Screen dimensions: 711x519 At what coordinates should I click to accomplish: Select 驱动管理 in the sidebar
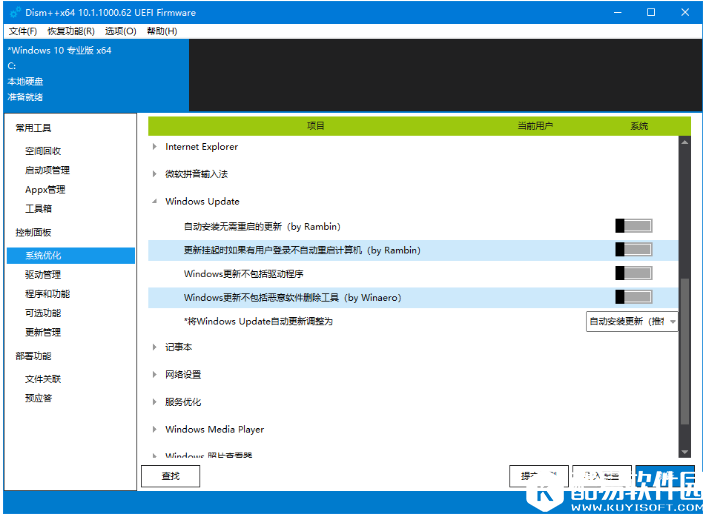pyautogui.click(x=43, y=275)
